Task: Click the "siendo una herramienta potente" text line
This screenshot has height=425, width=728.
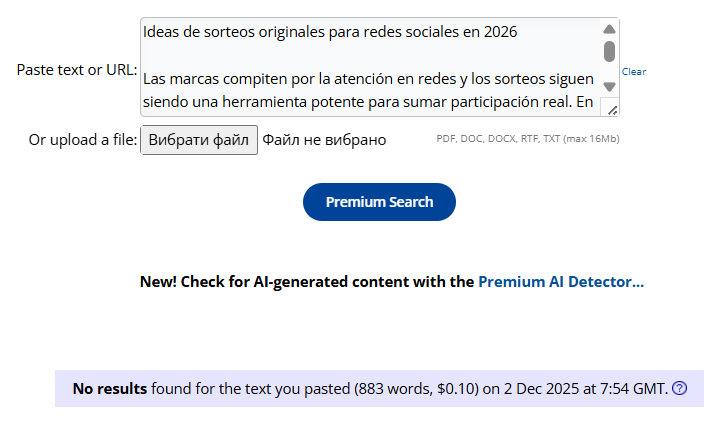Action: coord(368,102)
